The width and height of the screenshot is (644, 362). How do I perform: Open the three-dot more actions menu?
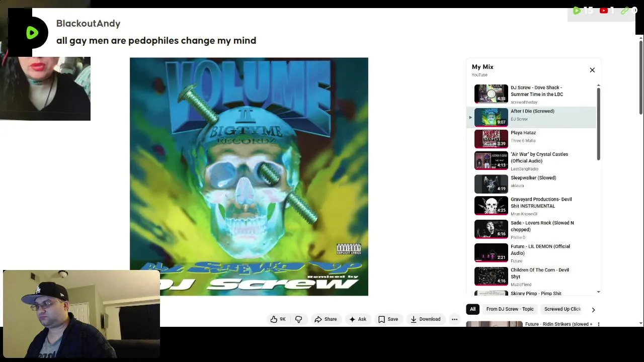(454, 319)
